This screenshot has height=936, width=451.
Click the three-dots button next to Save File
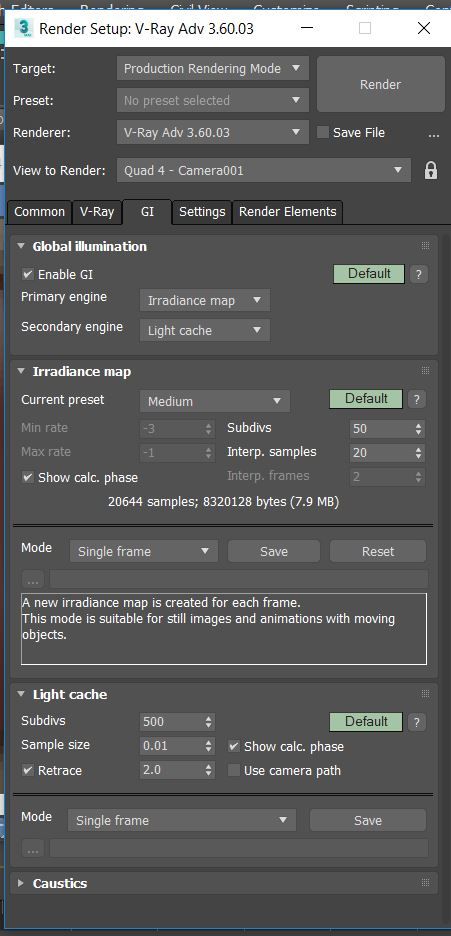(434, 134)
